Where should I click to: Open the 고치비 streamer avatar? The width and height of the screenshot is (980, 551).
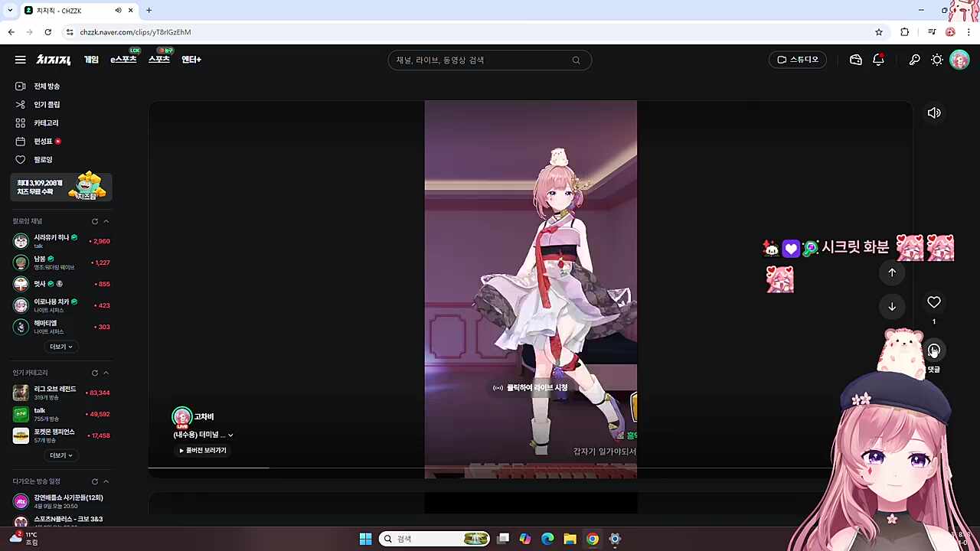click(x=182, y=417)
